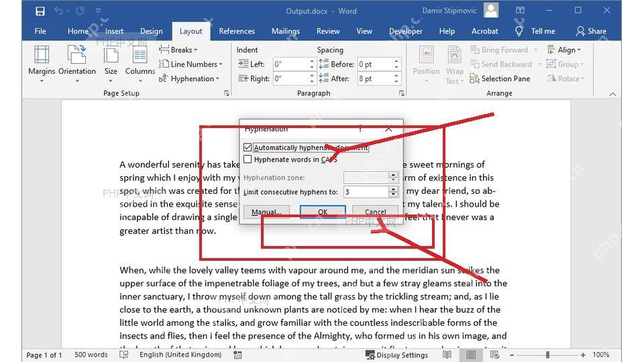
Task: Open Display Settings in status bar
Action: point(396,355)
